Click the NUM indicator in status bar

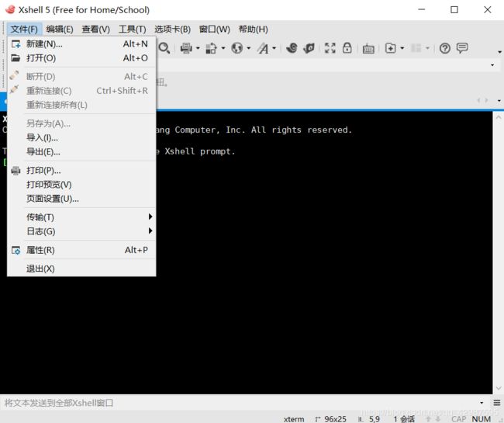coord(482,419)
